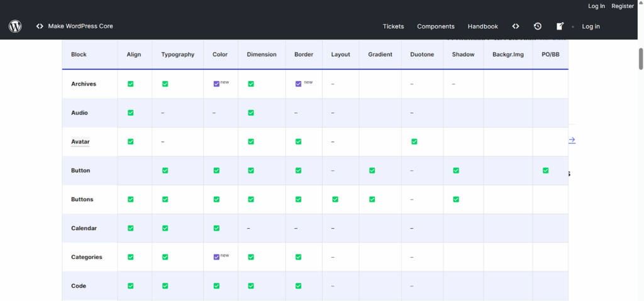Viewport: 644px width, 301px height.
Task: Open the Components menu item
Action: [x=436, y=26]
